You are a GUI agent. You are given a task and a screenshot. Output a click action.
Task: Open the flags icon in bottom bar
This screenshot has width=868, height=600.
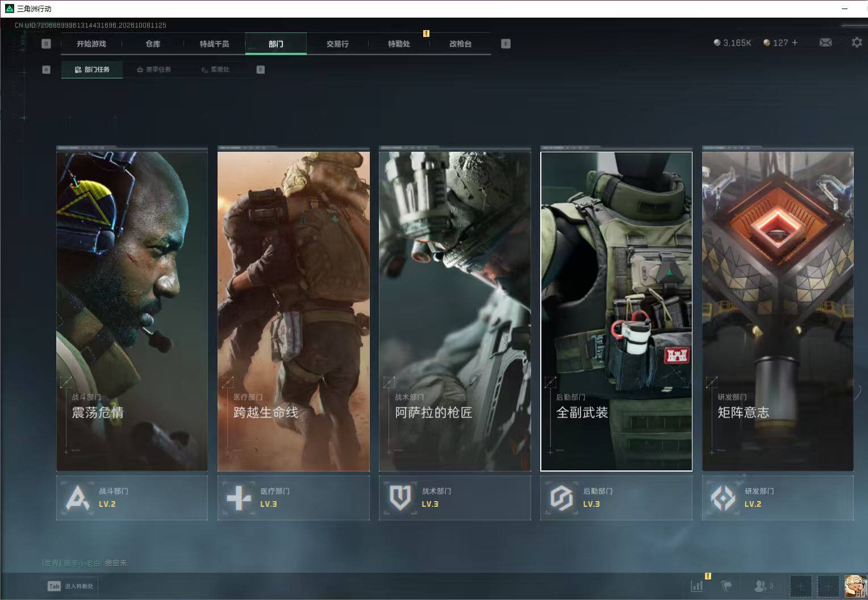click(x=727, y=586)
